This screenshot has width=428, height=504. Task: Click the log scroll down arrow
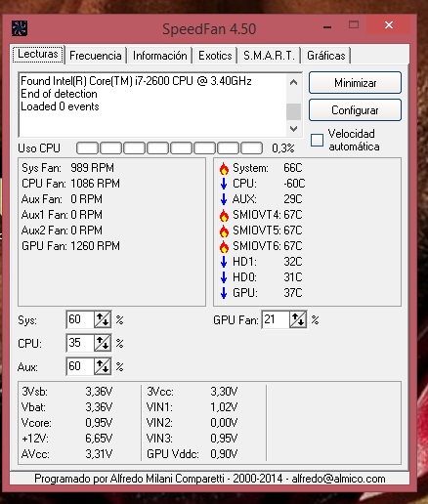tap(293, 129)
